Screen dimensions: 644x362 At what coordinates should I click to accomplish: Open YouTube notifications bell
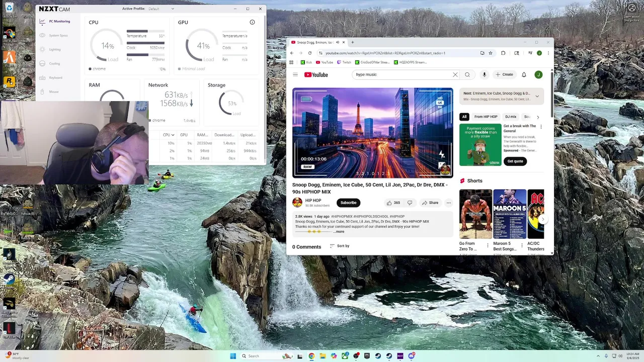click(x=524, y=74)
